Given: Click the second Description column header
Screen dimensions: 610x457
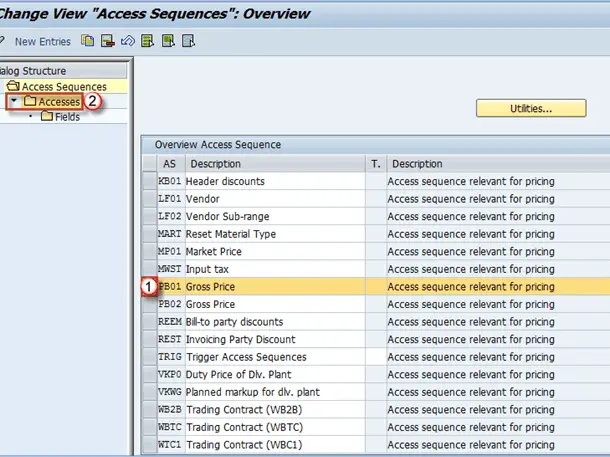Looking at the screenshot, I should click(498, 164).
